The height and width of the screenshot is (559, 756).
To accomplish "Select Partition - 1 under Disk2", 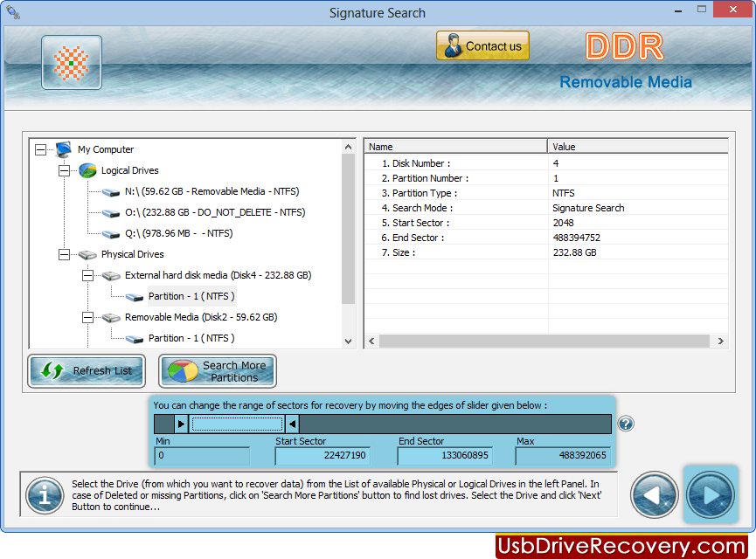I will pos(191,338).
